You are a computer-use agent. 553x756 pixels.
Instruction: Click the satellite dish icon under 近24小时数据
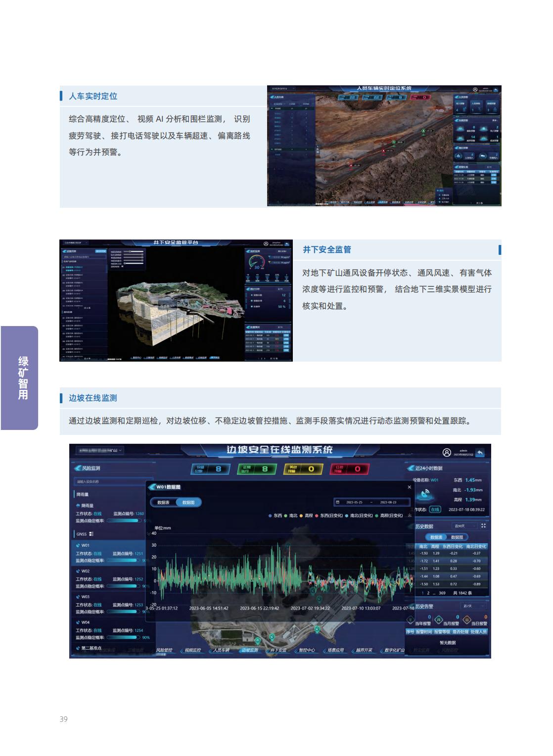point(425,494)
